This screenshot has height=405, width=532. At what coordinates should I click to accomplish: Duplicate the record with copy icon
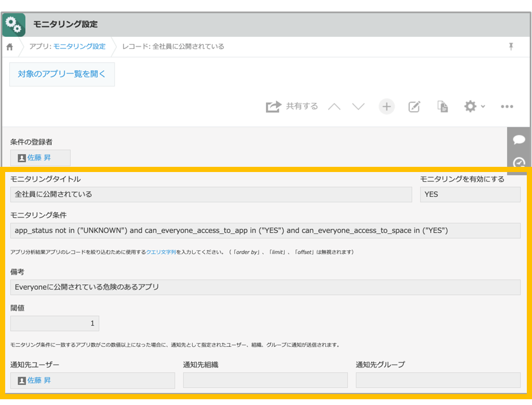442,106
